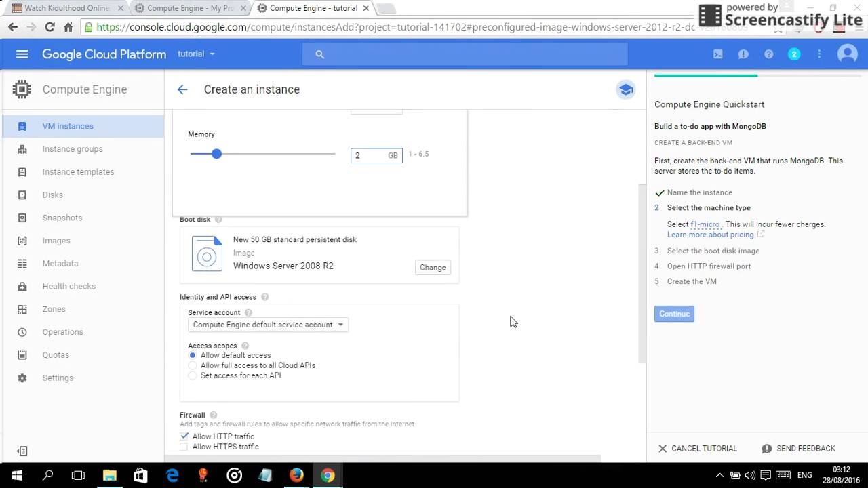Open Learn more about pricing link
868x488 pixels.
click(715, 235)
